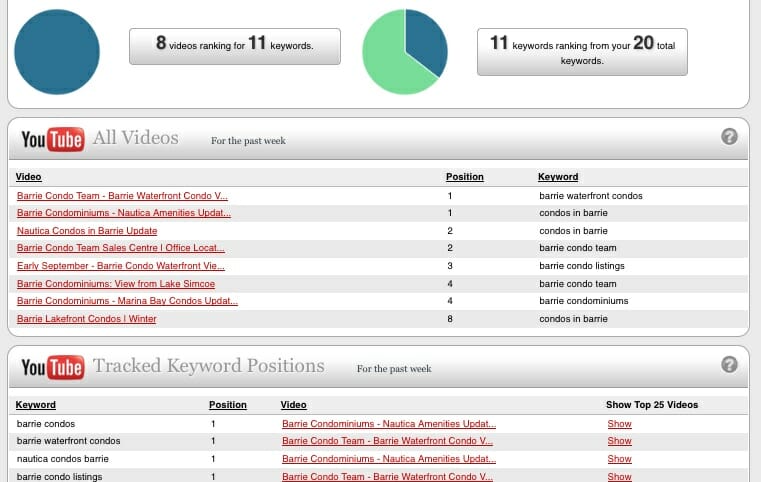Open 'Barrie Condo Team - Barrie Waterfront Condo V...' in All Videos
Viewport: 761px width, 482px height.
122,196
